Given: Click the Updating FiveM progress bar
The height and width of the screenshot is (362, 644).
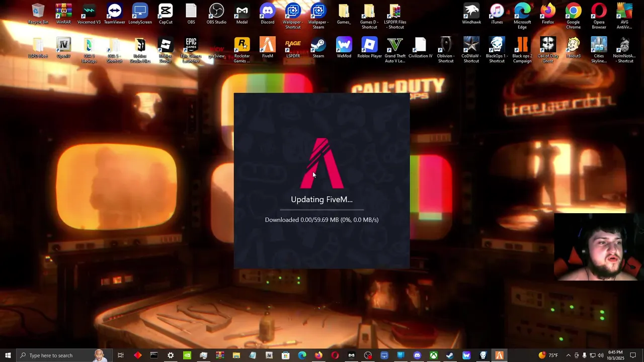Looking at the screenshot, I should 322,209.
